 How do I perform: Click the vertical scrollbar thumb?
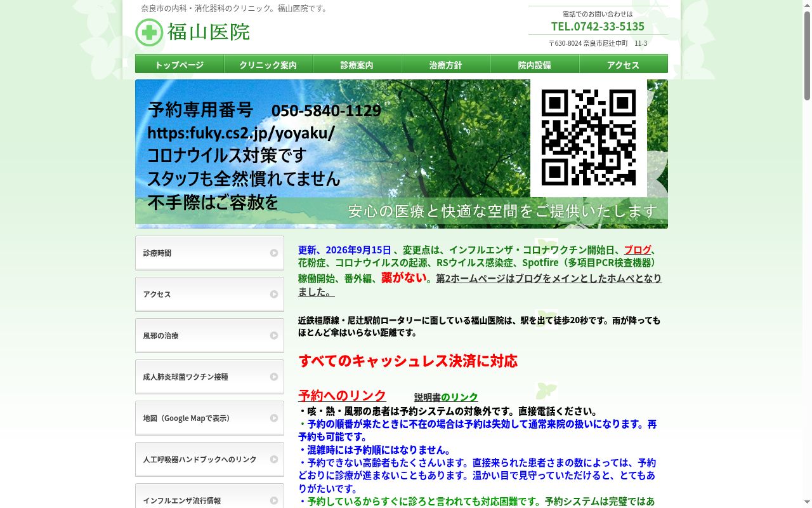[x=807, y=55]
